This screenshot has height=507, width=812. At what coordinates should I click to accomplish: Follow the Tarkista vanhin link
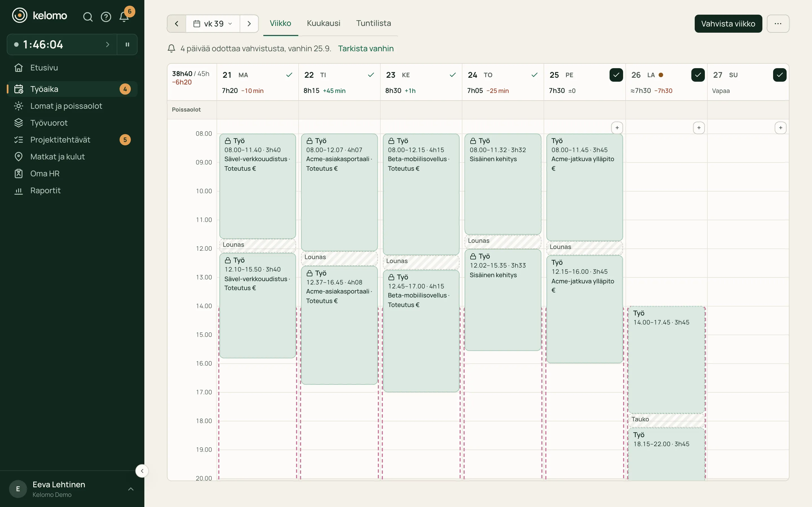click(x=366, y=49)
